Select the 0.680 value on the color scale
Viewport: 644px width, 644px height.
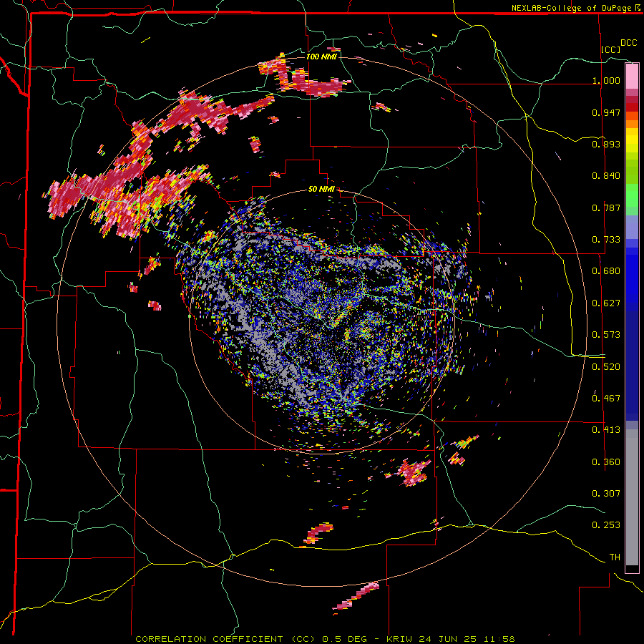tap(606, 271)
